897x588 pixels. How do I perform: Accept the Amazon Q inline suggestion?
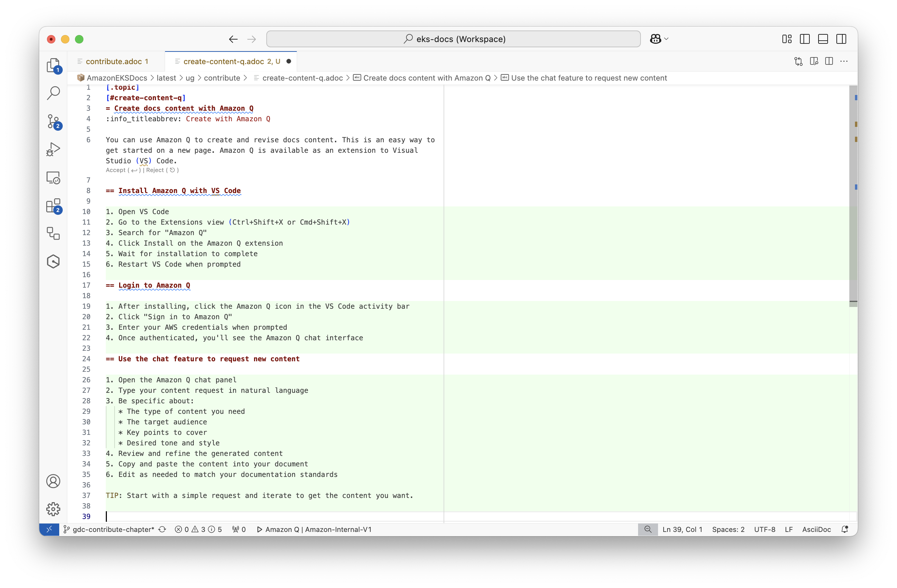click(116, 170)
